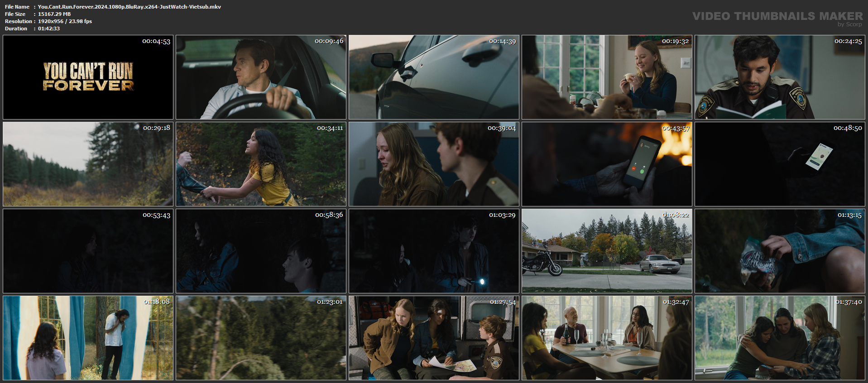Select the dinner table thumbnail at 01:32:47
The width and height of the screenshot is (868, 383).
[x=607, y=338]
